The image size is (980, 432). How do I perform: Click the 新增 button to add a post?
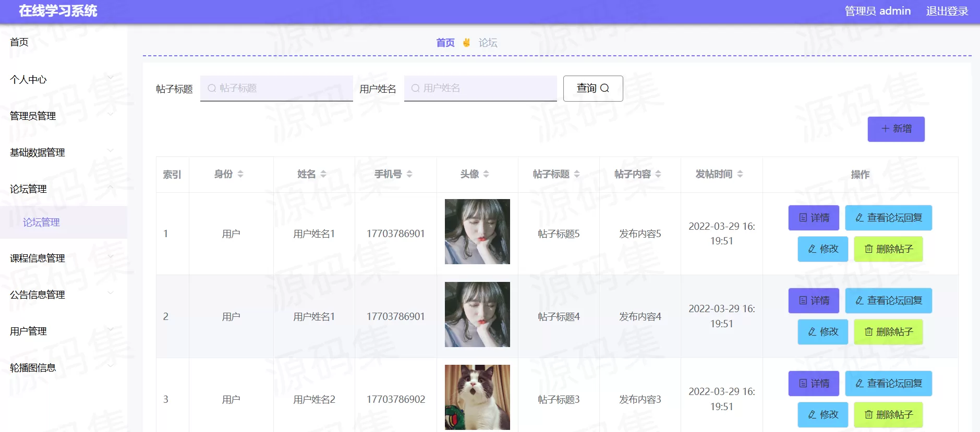coord(896,129)
